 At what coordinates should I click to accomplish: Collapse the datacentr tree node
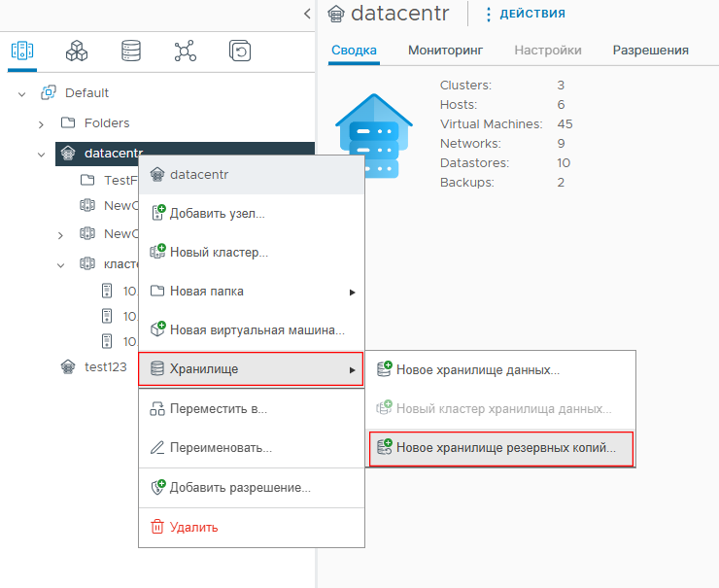41,155
